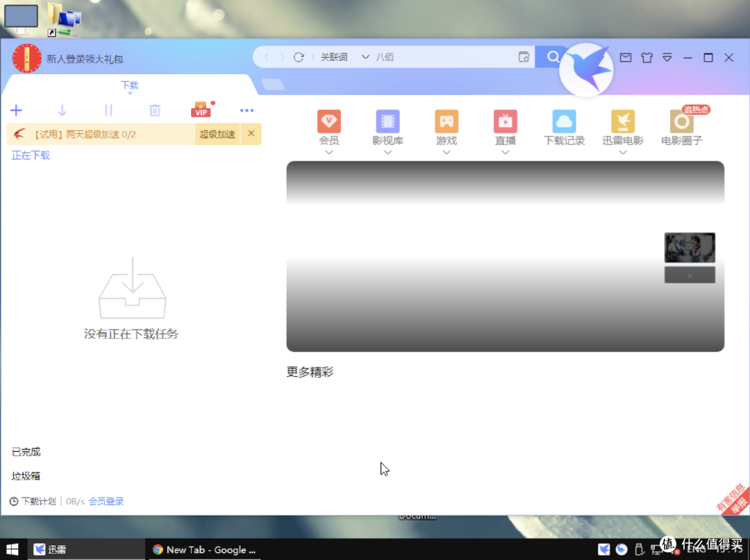Image resolution: width=750 pixels, height=560 pixels.
Task: Go back with the left arrow
Action: [x=267, y=57]
